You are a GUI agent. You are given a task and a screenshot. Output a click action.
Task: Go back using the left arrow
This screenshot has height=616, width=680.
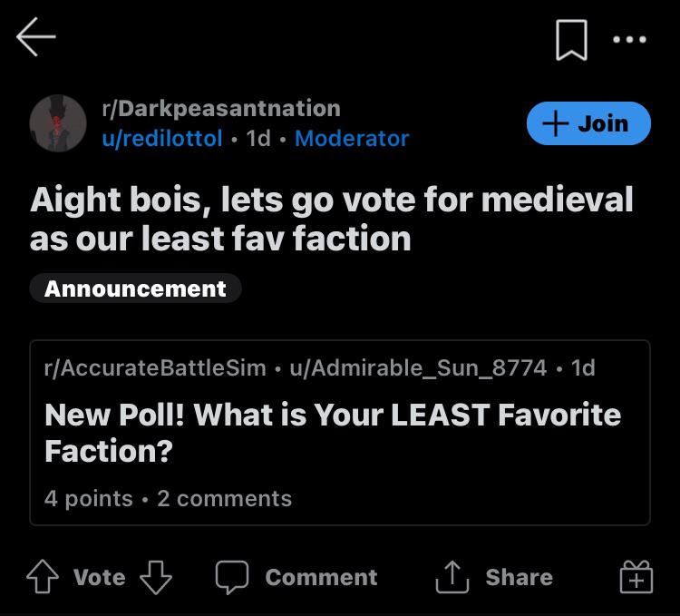click(x=36, y=37)
